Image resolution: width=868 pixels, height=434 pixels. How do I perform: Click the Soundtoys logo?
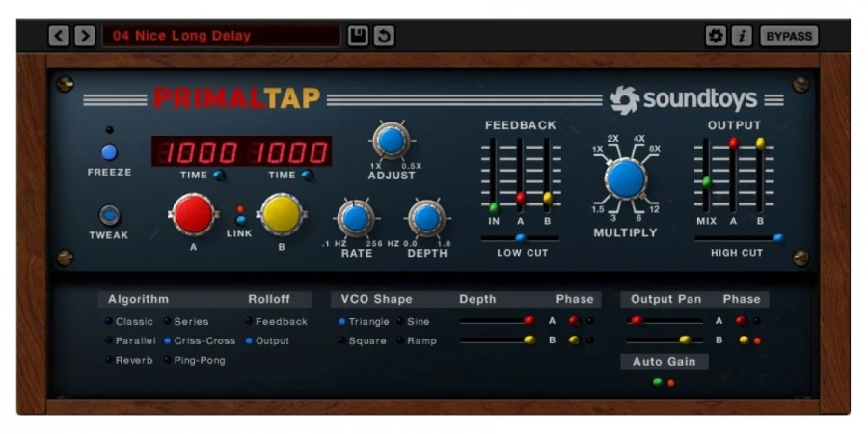(x=683, y=100)
